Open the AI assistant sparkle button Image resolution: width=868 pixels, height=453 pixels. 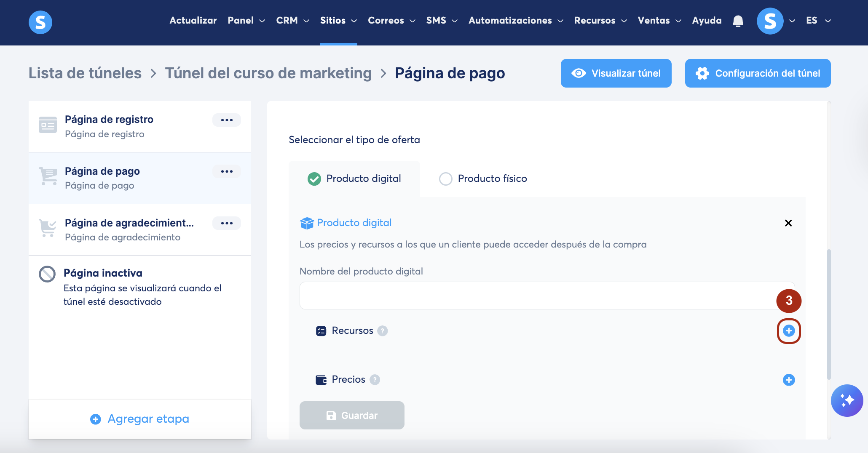pyautogui.click(x=847, y=400)
